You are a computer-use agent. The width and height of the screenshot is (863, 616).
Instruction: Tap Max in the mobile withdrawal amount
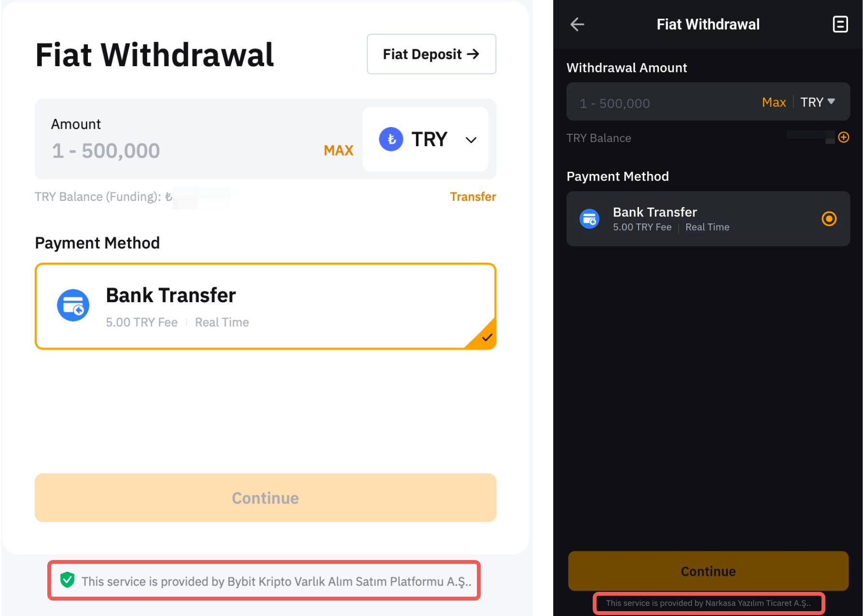coord(774,102)
